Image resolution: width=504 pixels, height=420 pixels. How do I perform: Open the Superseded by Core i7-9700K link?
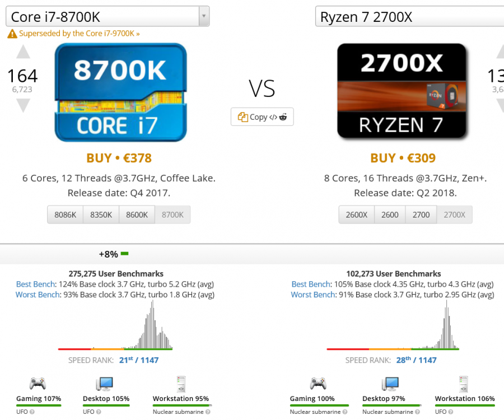pos(80,34)
